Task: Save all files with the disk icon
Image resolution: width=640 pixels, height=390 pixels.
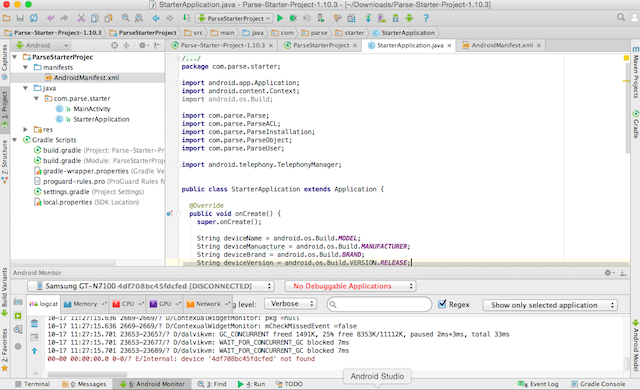Action: pos(20,18)
